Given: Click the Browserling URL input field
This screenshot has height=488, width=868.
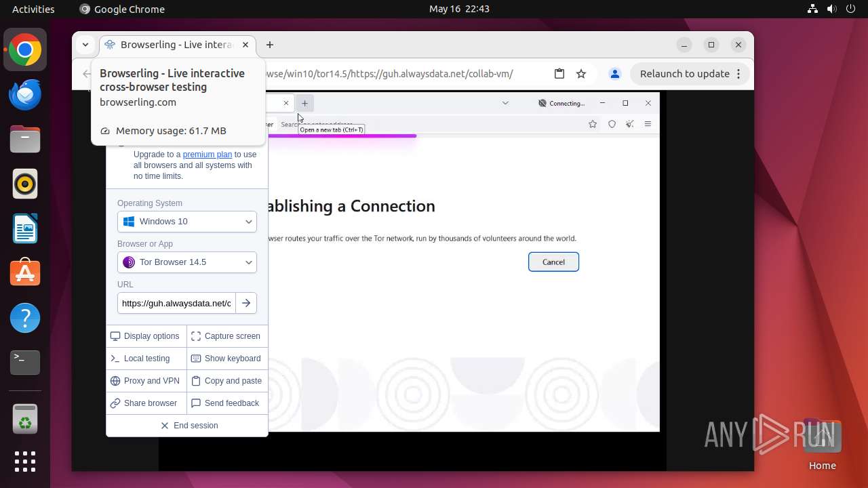Looking at the screenshot, I should (176, 303).
